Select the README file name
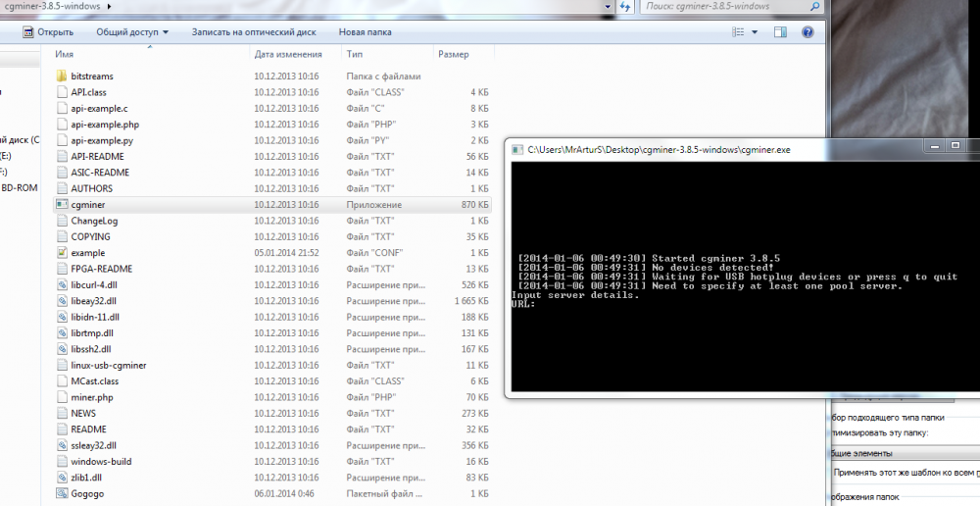980x506 pixels. 89,430
